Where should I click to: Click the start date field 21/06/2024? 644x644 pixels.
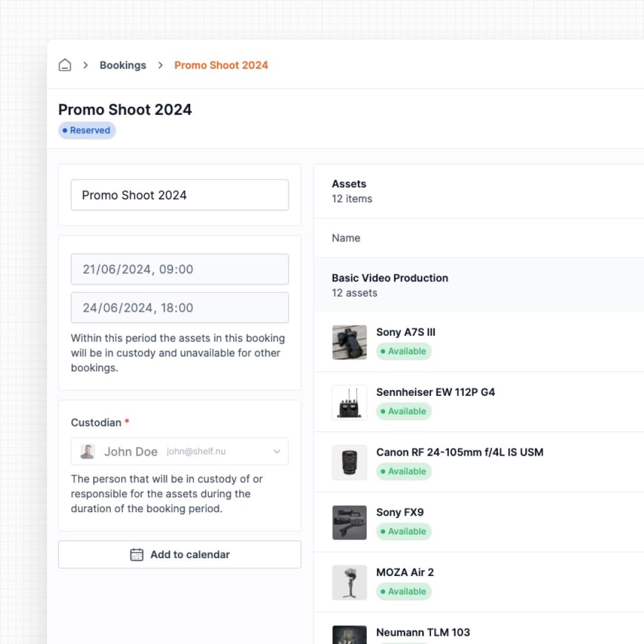pos(179,269)
